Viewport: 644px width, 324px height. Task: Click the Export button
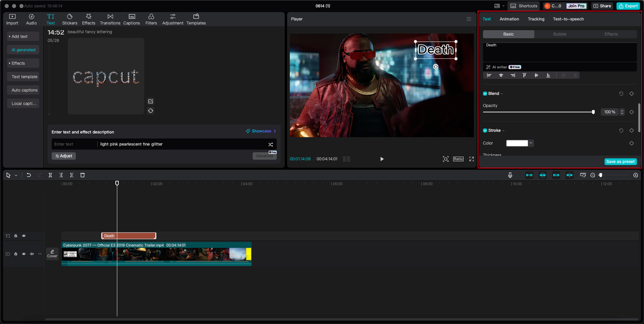tap(628, 6)
